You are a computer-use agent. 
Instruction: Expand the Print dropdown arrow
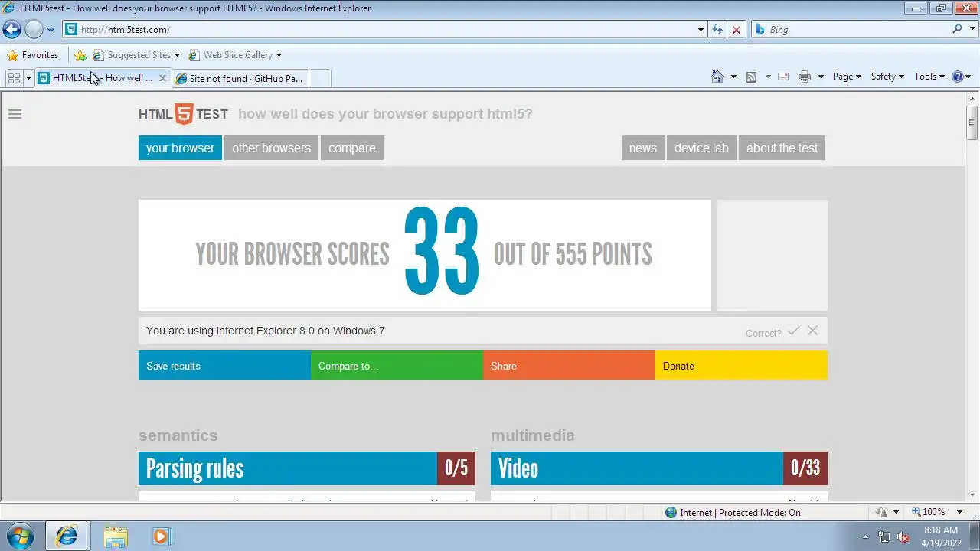coord(821,77)
